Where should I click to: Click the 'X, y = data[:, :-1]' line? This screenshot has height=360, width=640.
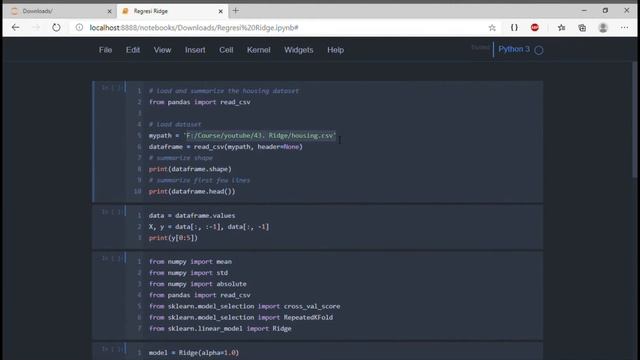[x=209, y=227]
